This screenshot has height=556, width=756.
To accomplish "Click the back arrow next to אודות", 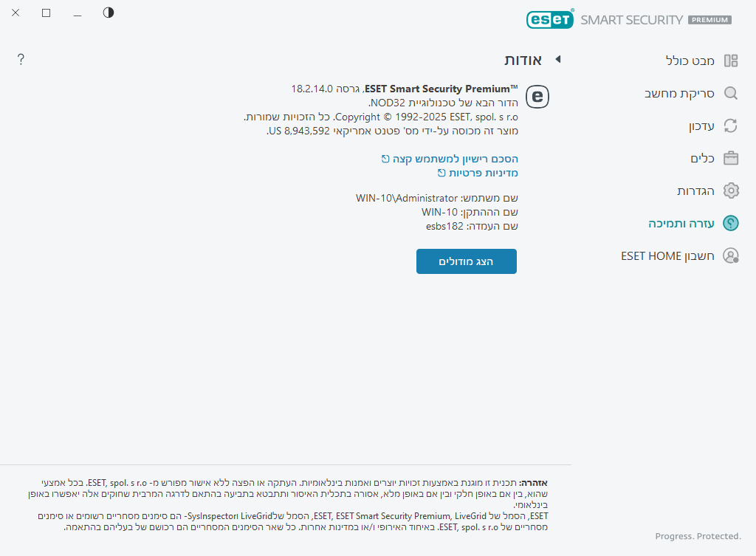I will pos(558,59).
